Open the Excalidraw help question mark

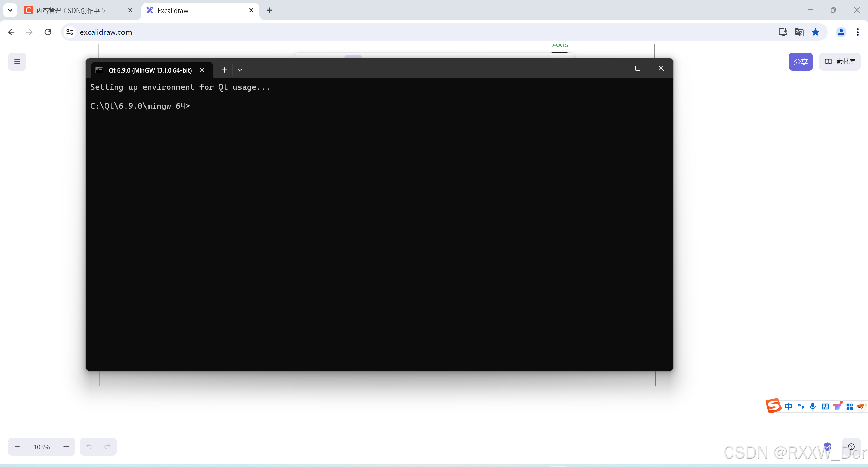tap(851, 446)
